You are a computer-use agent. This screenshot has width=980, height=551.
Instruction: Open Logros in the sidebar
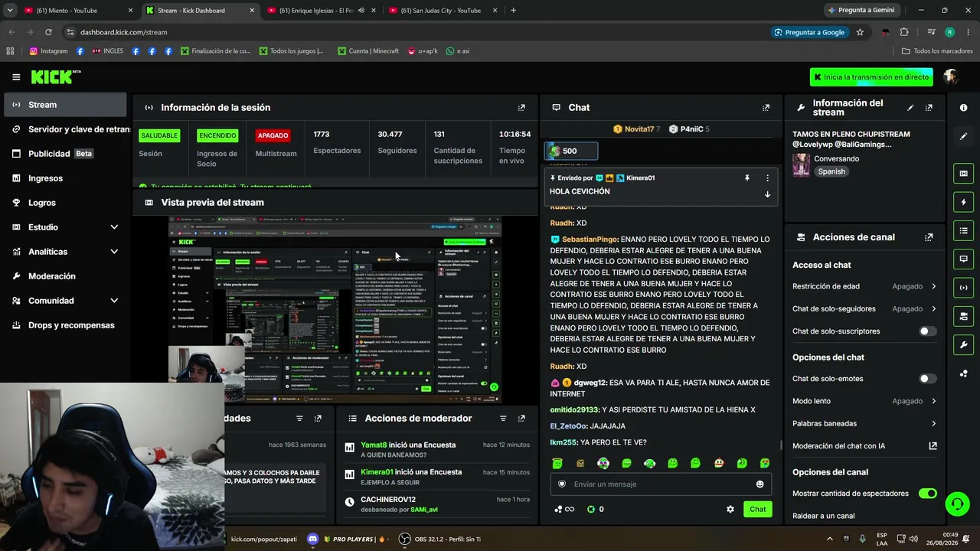click(x=66, y=203)
